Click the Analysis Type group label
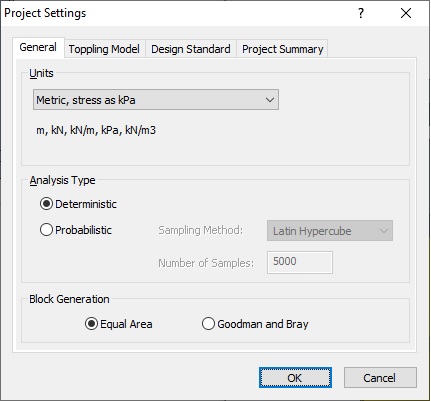This screenshot has height=401, width=431. [63, 180]
